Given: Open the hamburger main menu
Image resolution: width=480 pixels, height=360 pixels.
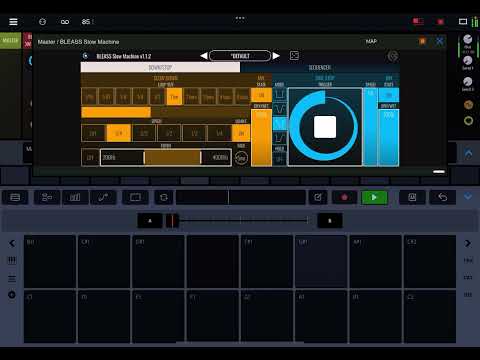Looking at the screenshot, I should pyautogui.click(x=13, y=22).
